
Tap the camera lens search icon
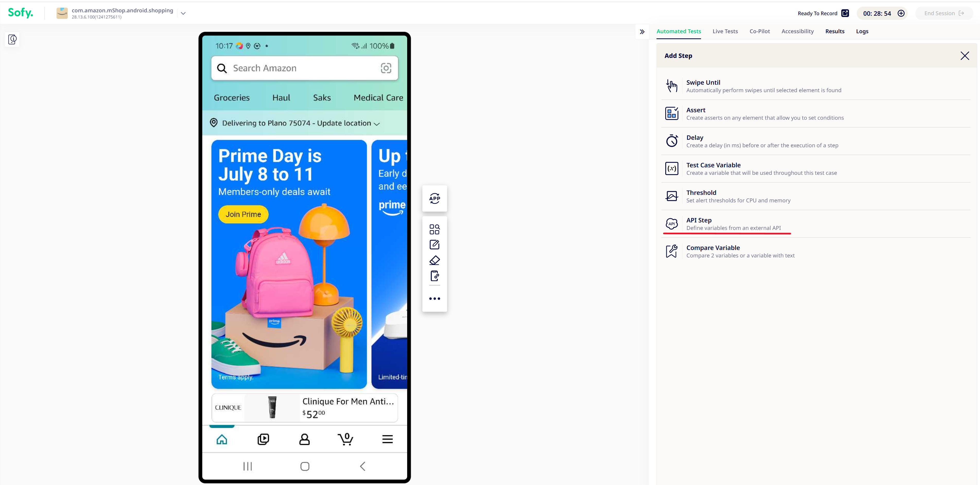pos(386,68)
